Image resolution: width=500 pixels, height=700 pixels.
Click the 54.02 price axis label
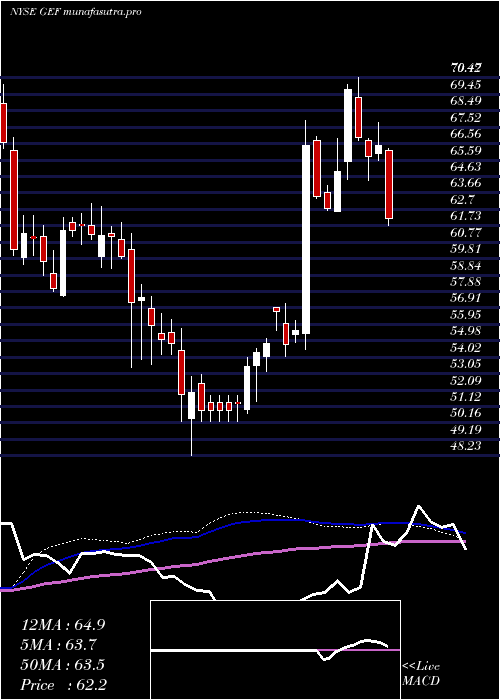click(x=466, y=347)
